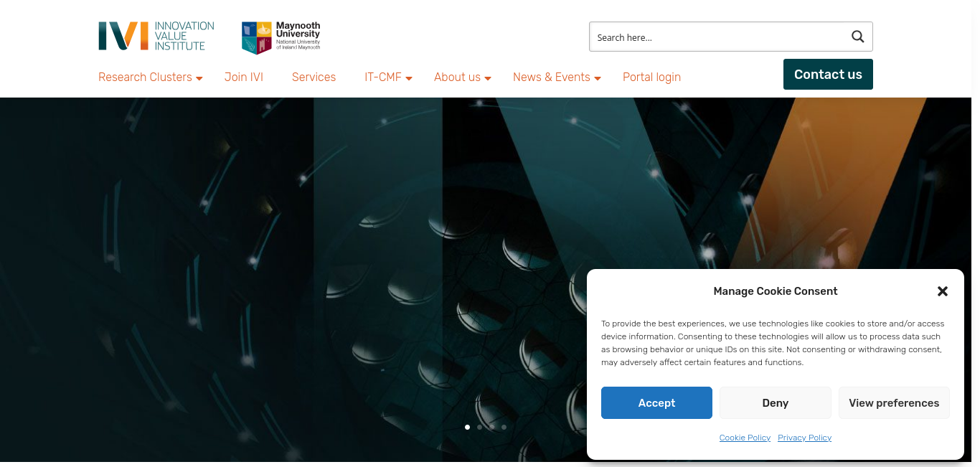Deny the cookie consent
The width and height of the screenshot is (980, 467).
pos(775,403)
